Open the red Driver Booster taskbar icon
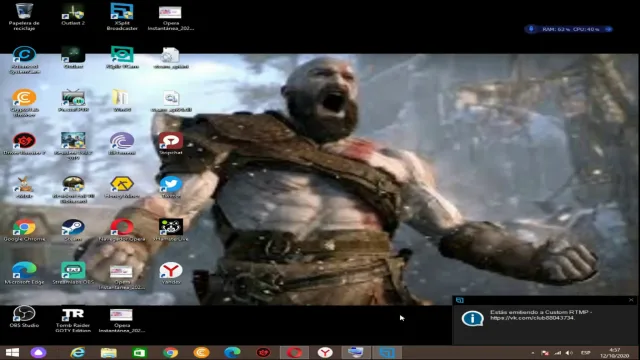The image size is (640, 360). 263,353
